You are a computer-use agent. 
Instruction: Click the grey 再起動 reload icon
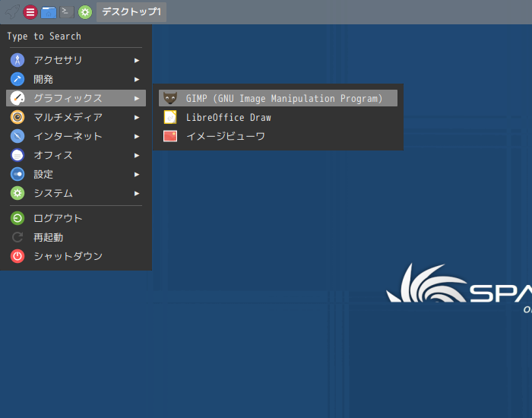[x=17, y=237]
